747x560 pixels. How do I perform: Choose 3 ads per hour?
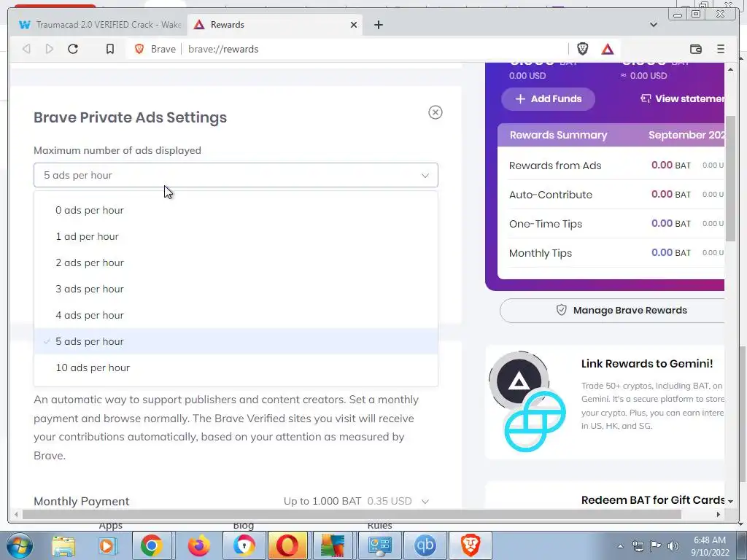pyautogui.click(x=236, y=289)
